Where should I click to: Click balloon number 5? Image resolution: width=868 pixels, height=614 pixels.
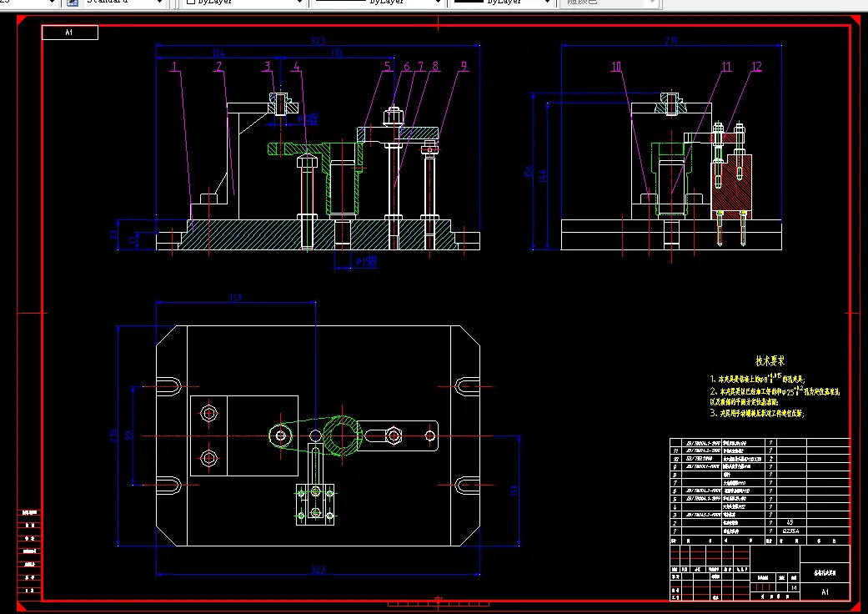tap(388, 67)
